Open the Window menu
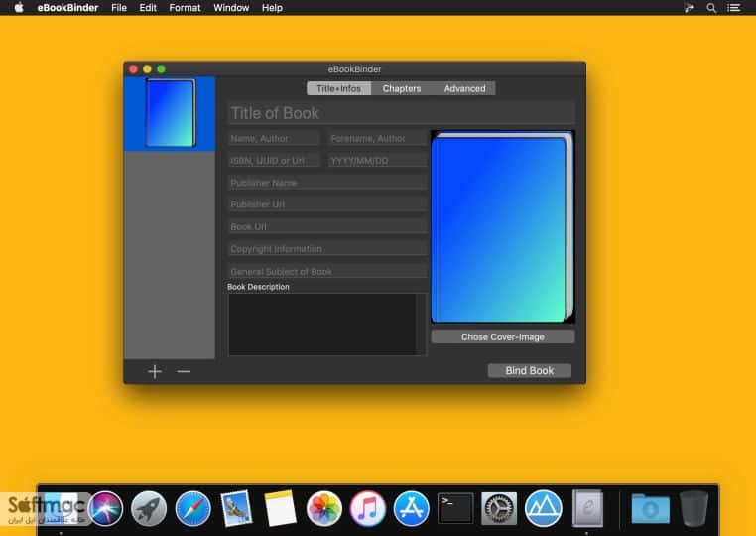The image size is (756, 536). coord(231,8)
